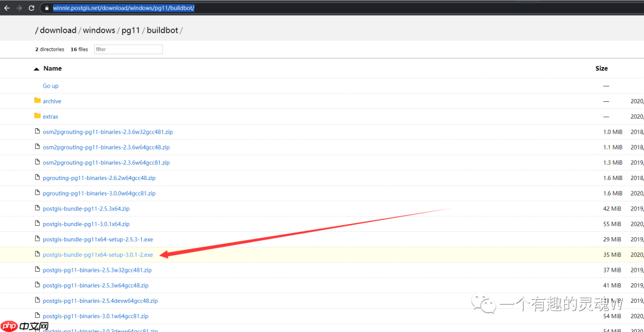This screenshot has height=332, width=644.
Task: Open the pg11 breadcrumb link
Action: [131, 30]
